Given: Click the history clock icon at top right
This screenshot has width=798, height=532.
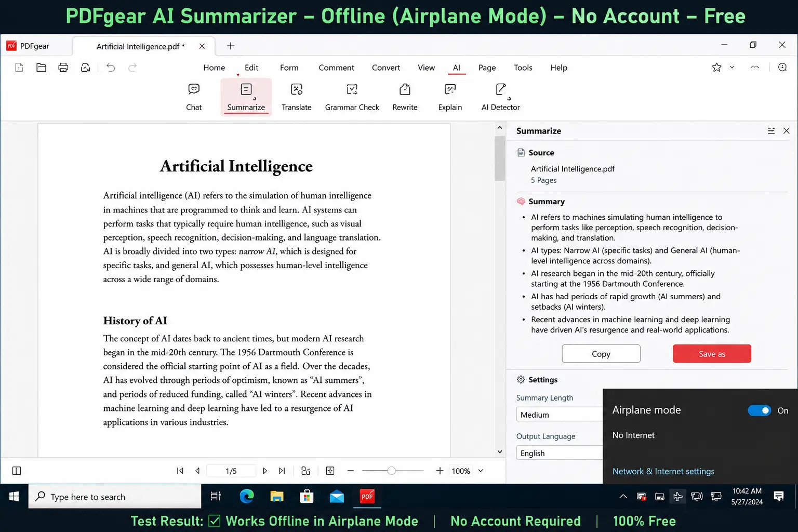Looking at the screenshot, I should coord(782,67).
